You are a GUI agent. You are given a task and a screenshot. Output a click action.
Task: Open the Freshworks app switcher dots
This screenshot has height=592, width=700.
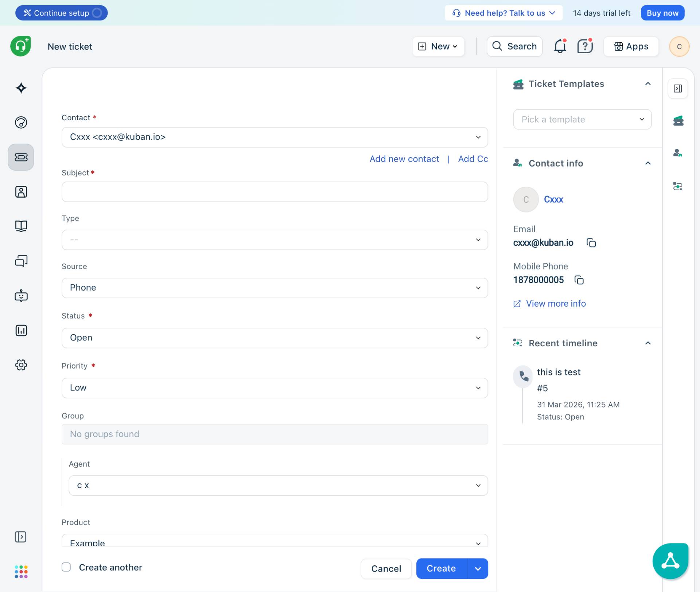click(21, 572)
